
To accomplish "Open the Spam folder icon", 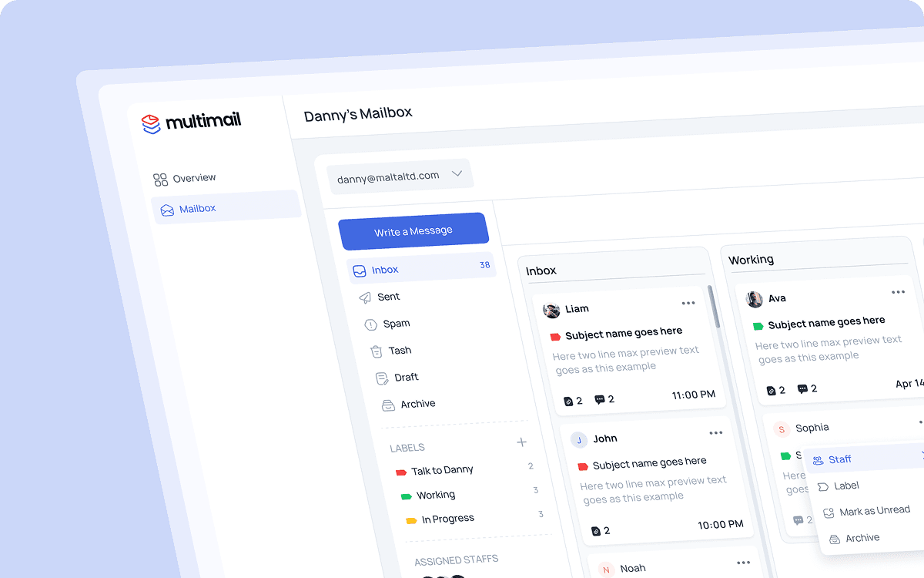I will [371, 324].
